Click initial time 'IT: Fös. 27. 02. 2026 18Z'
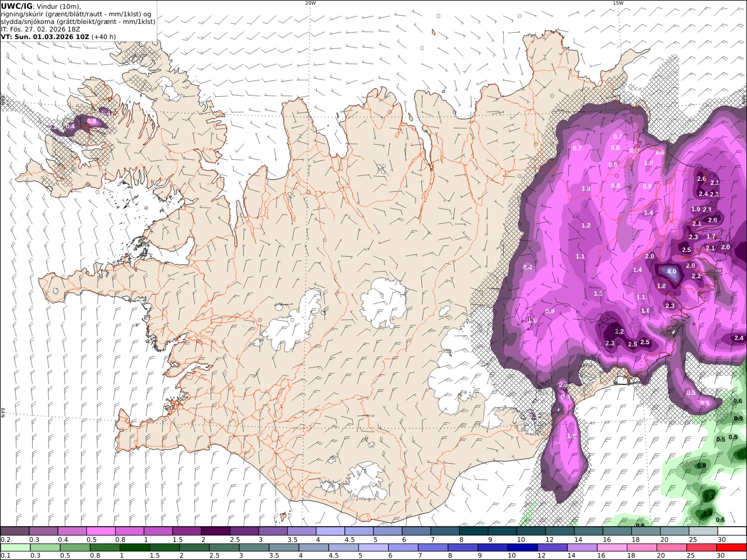Screen dimensions: 747x560 pyautogui.click(x=40, y=29)
